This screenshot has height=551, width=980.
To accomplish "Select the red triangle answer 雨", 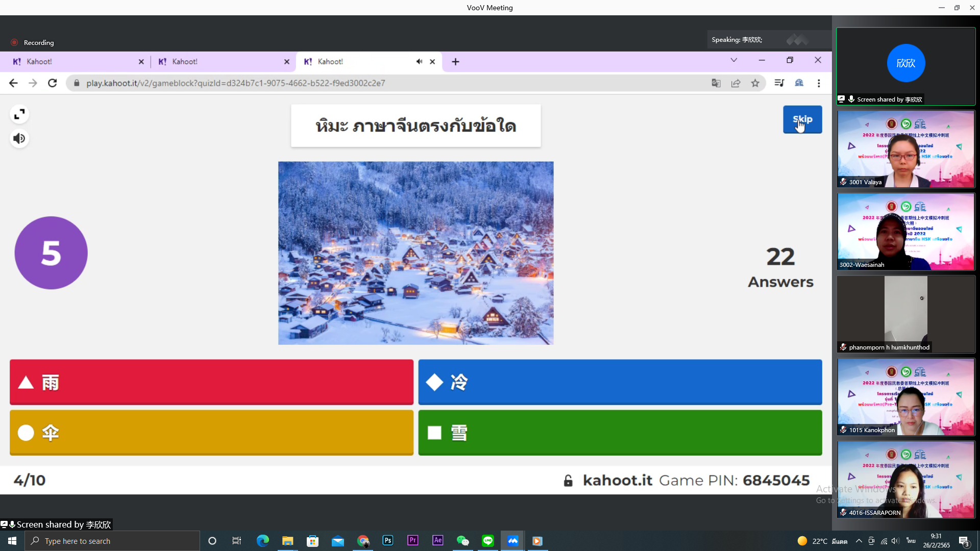I will [211, 382].
